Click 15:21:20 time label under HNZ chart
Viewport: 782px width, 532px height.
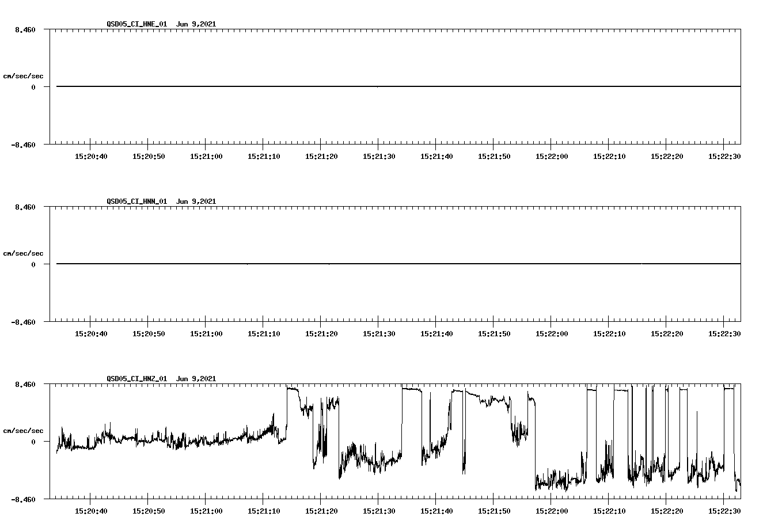click(321, 511)
